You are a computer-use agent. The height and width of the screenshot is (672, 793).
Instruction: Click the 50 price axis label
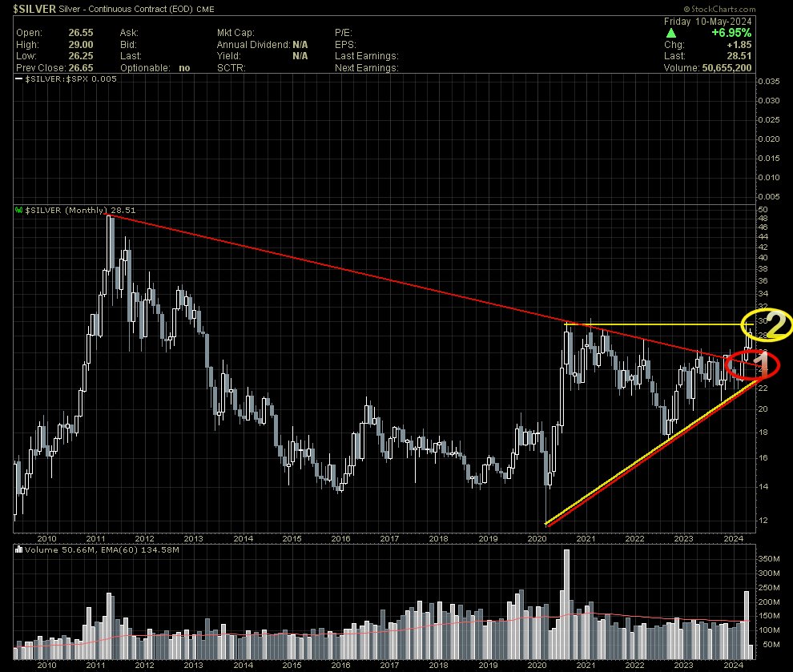763,209
